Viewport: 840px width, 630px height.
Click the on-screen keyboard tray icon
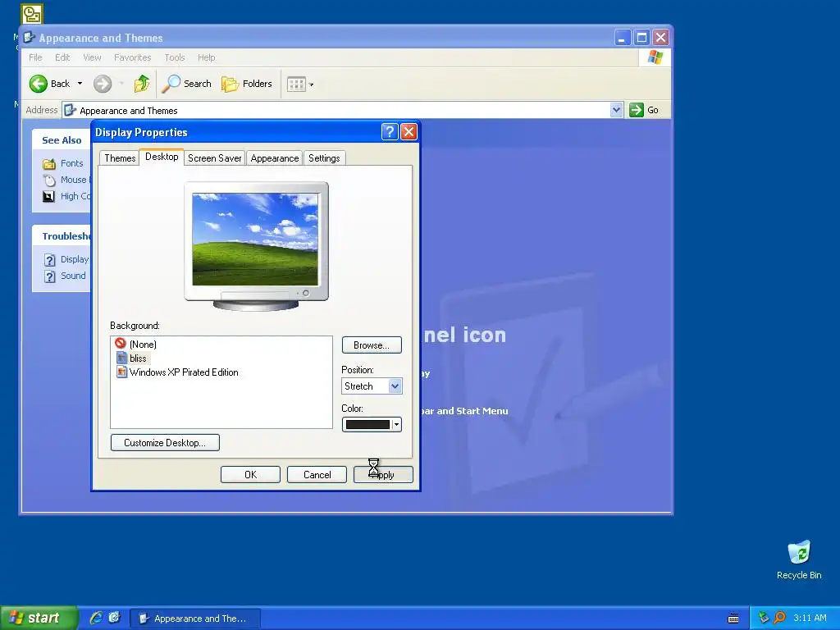point(733,619)
